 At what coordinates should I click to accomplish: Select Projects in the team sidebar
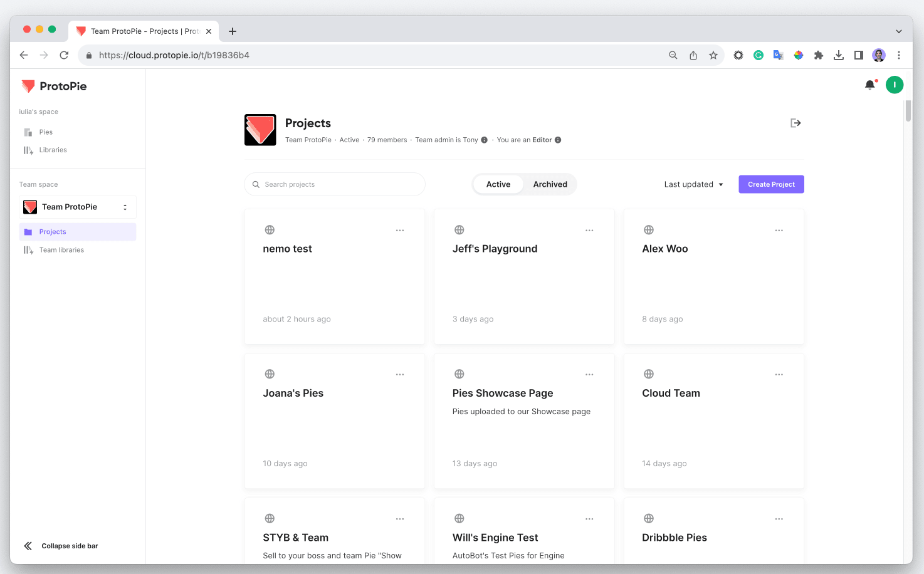point(78,232)
